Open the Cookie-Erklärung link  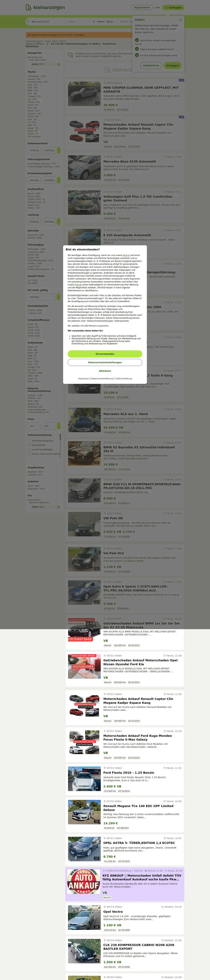tap(123, 379)
